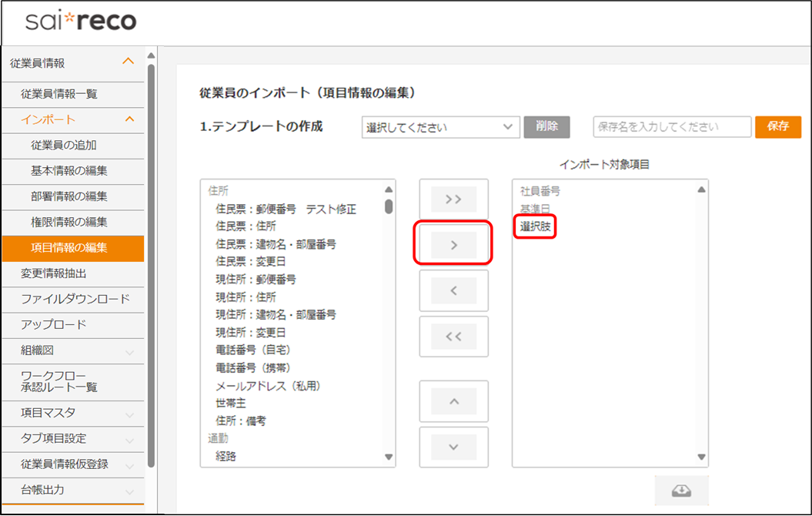
Task: Open the template selection dropdown
Action: [x=440, y=127]
